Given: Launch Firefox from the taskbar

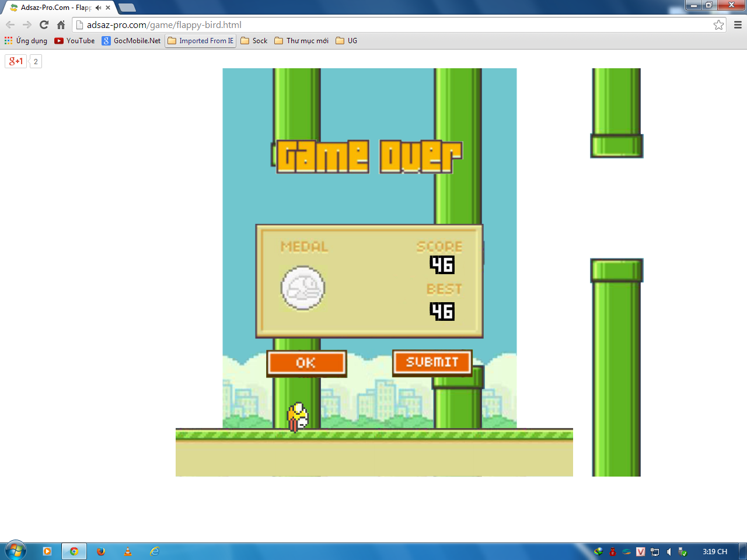Looking at the screenshot, I should click(x=101, y=551).
